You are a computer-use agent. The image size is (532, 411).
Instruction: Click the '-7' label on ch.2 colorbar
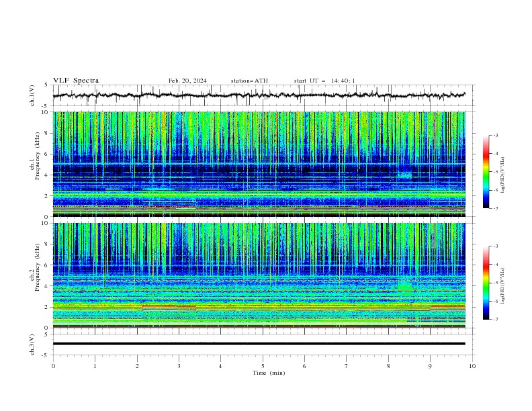coord(496,320)
